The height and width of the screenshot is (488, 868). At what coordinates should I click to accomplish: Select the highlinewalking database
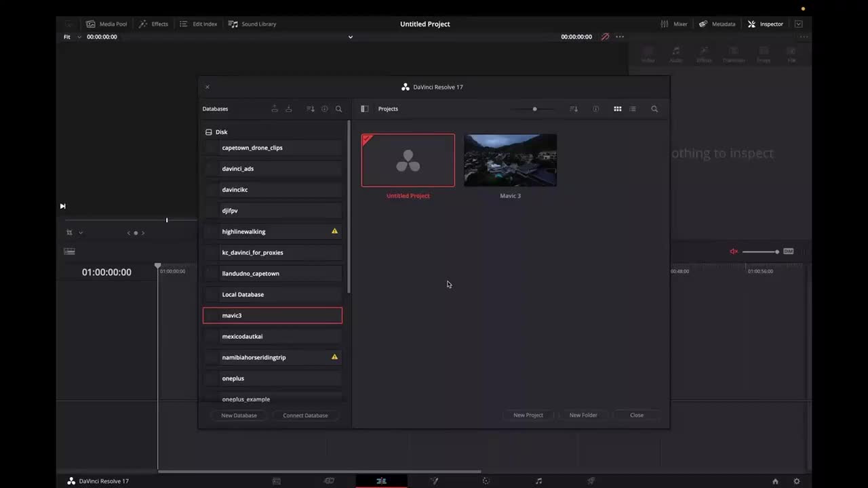tap(273, 232)
